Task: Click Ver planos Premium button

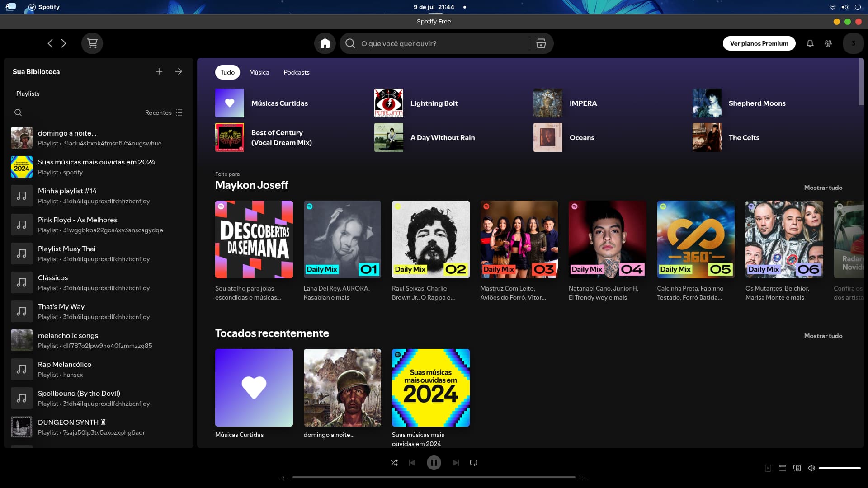Action: pyautogui.click(x=759, y=43)
